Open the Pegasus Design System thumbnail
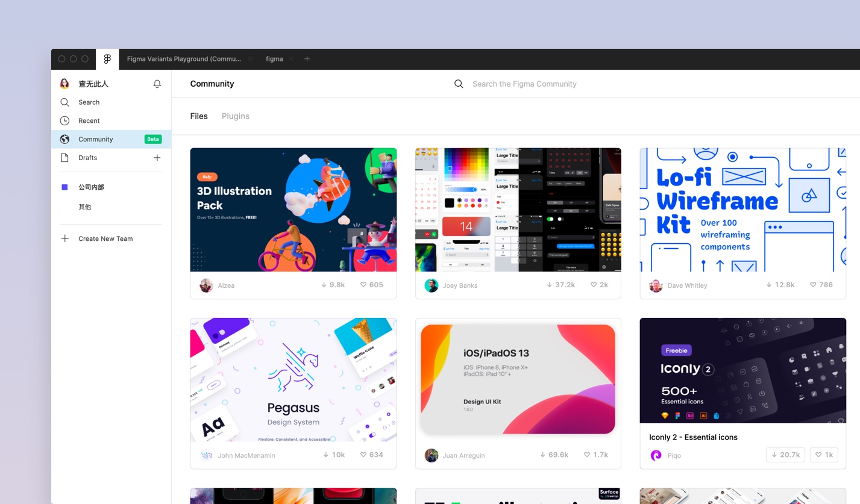 point(293,380)
